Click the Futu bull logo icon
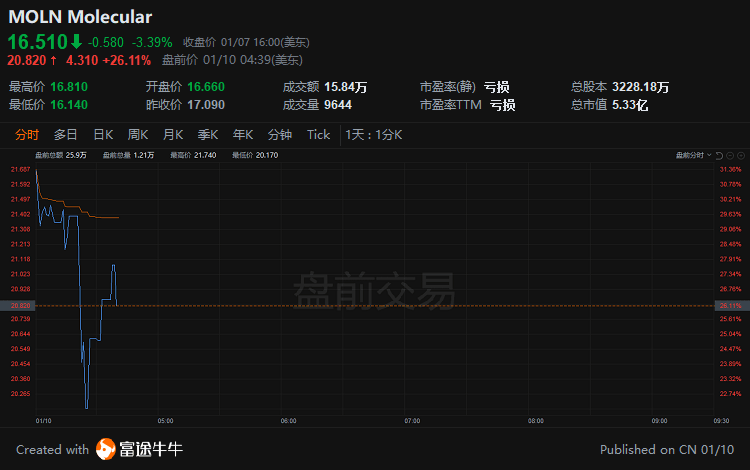 105,449
